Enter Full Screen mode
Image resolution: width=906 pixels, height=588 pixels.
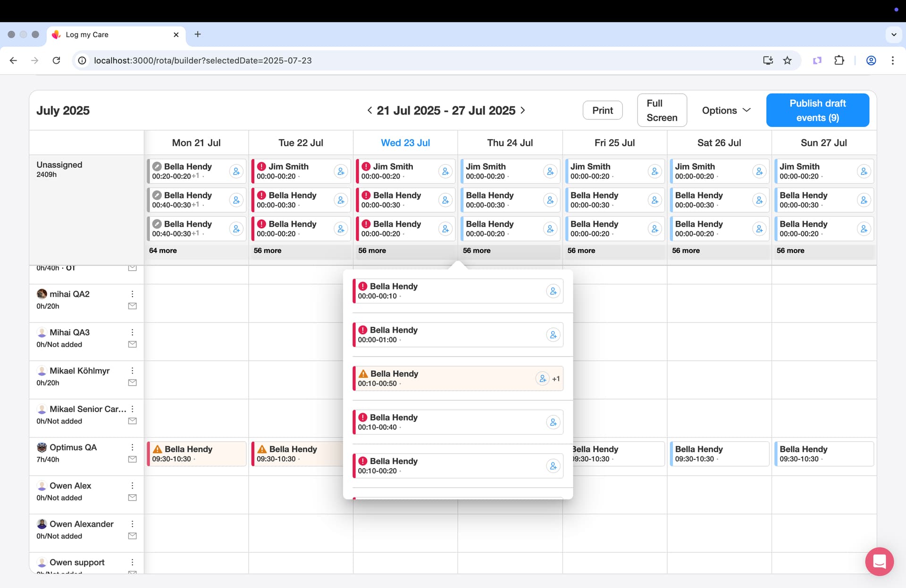(x=662, y=110)
